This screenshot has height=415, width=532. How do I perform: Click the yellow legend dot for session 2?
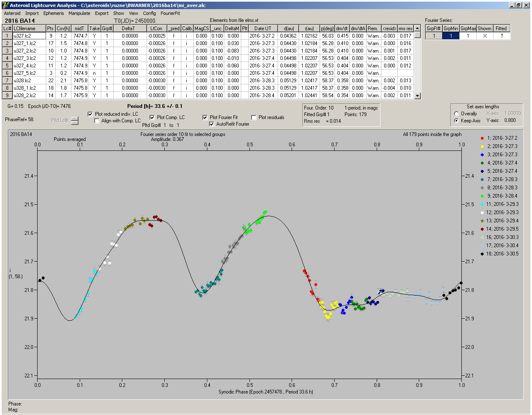(x=482, y=146)
